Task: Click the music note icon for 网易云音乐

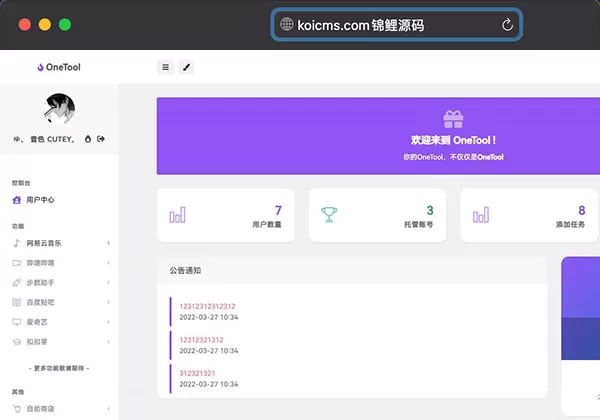Action: [16, 243]
